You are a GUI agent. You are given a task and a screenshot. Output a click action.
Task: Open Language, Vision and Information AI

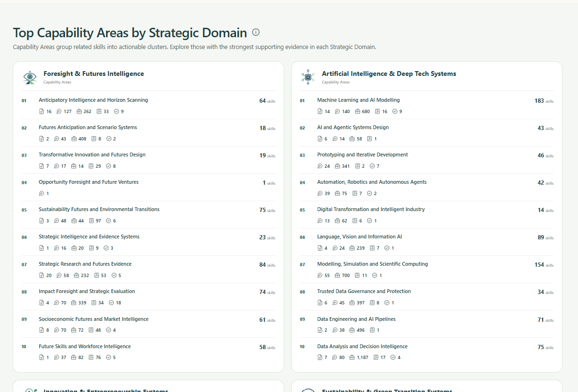click(x=359, y=237)
